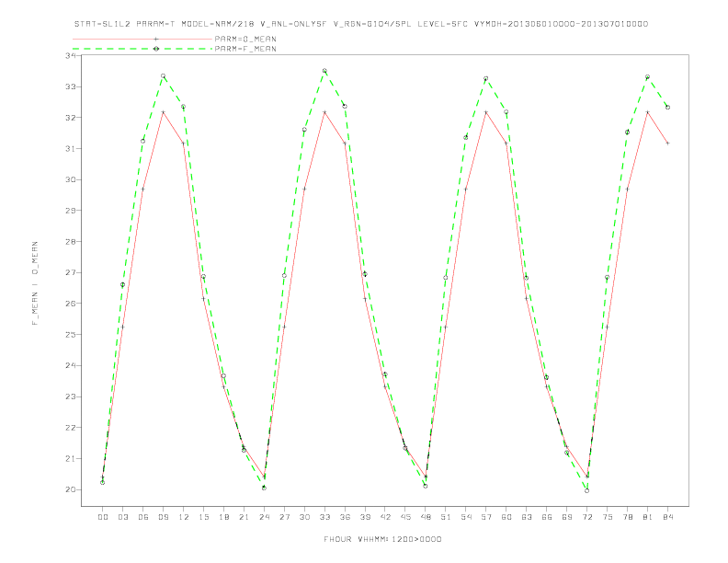Click x-axis forecast hour label 51
This screenshot has width=728, height=563.
(x=446, y=517)
